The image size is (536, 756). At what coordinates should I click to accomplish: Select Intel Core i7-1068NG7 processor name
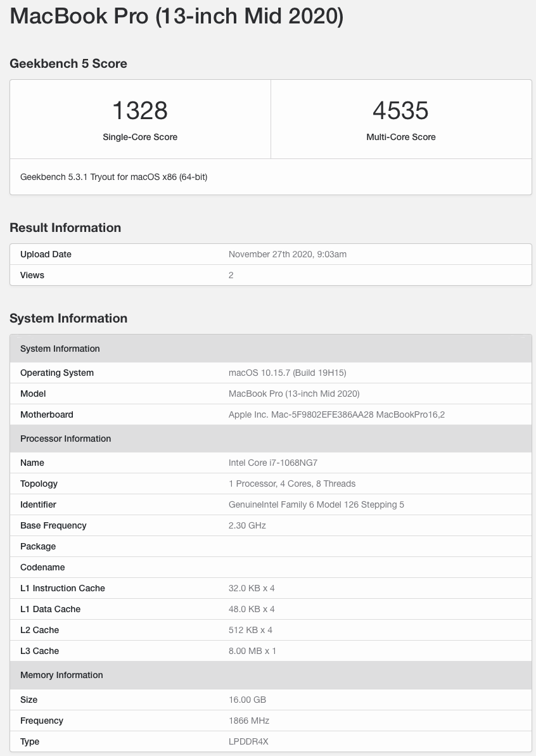(273, 463)
